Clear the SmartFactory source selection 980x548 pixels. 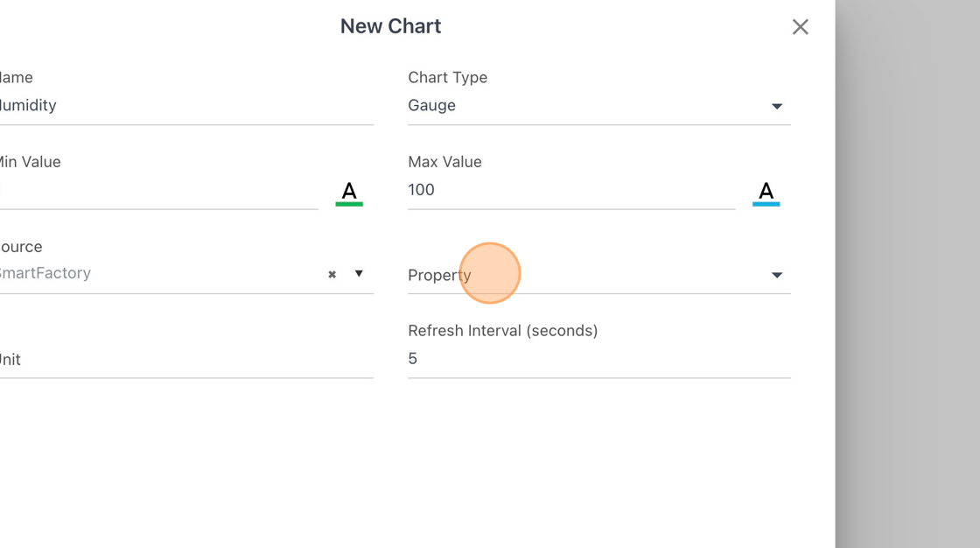332,274
